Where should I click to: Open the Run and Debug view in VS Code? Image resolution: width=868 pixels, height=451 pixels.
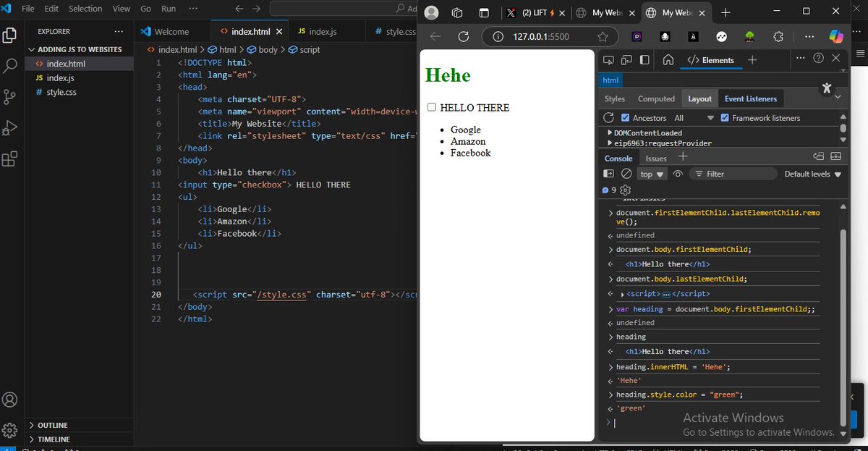(10, 128)
